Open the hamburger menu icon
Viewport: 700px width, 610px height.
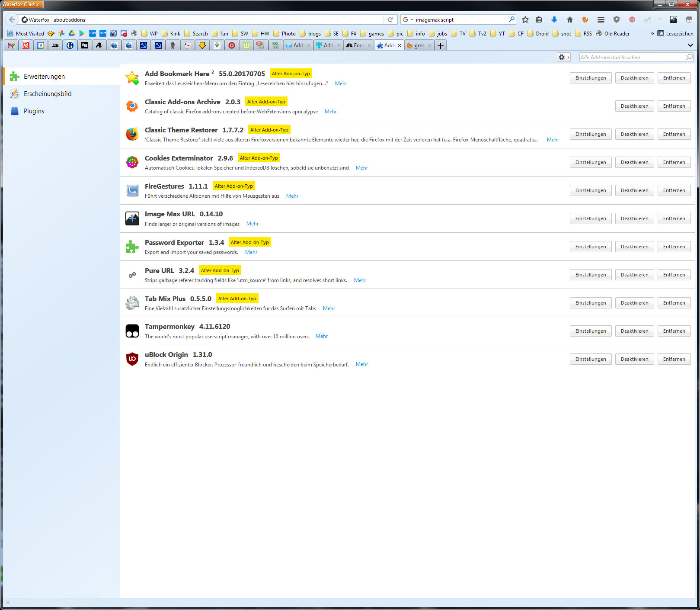tap(601, 19)
